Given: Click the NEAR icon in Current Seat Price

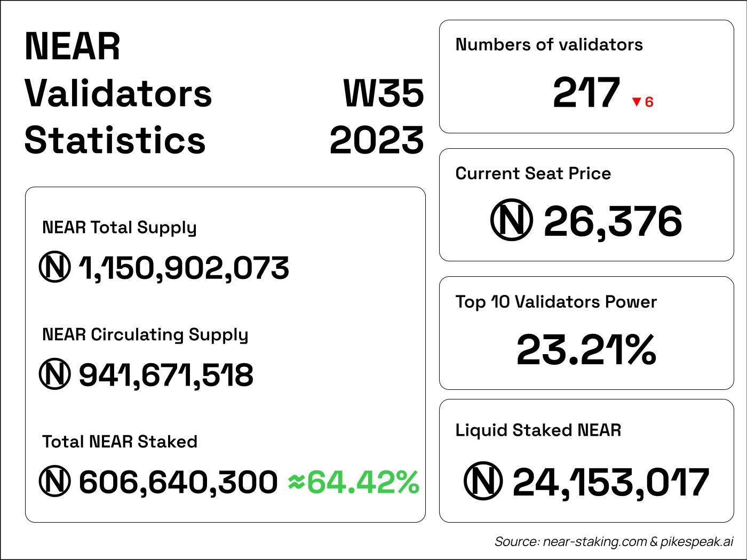Looking at the screenshot, I should coord(511,221).
